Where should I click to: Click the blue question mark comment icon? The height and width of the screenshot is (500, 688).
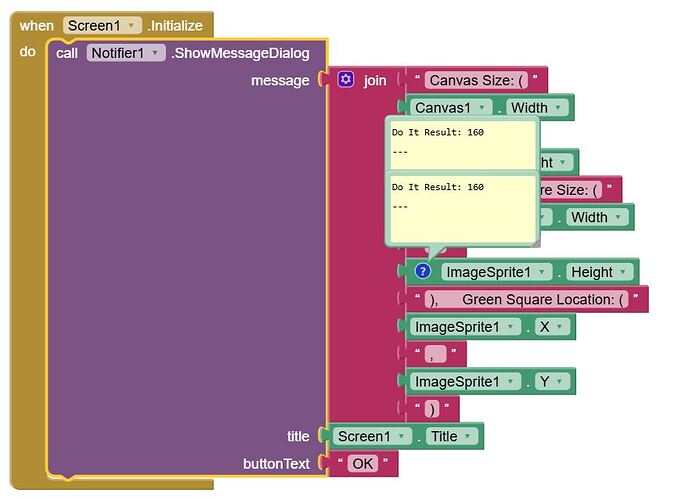click(423, 271)
